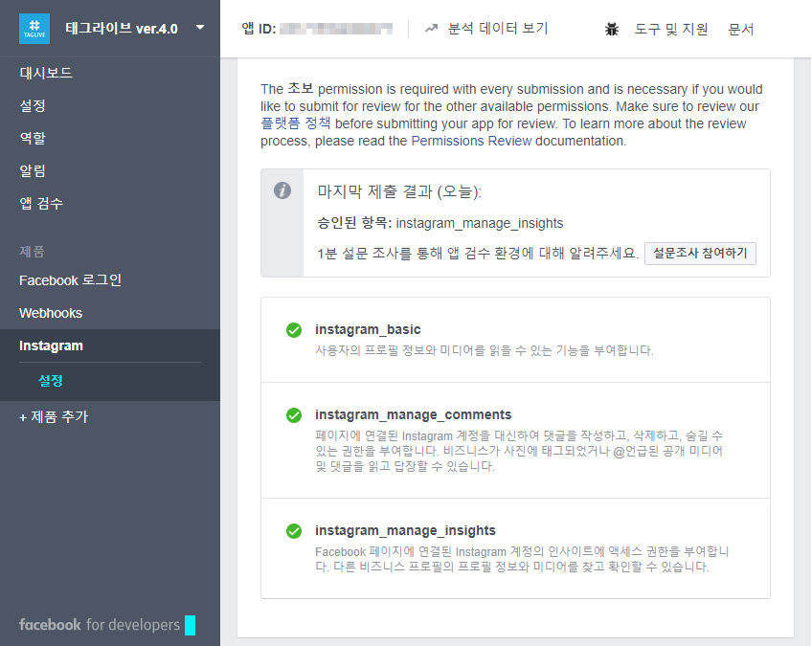
Task: Select Webhooks product in sidebar
Action: (x=51, y=313)
